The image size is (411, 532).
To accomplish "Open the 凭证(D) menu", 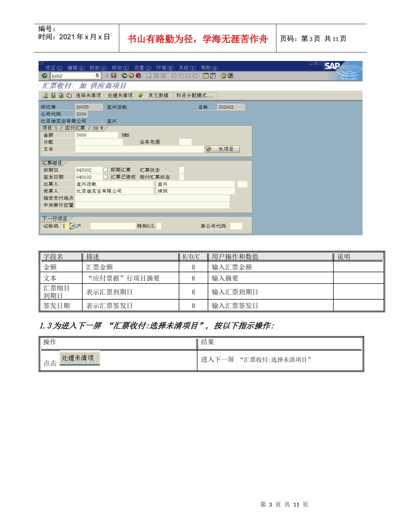I will tap(54, 68).
